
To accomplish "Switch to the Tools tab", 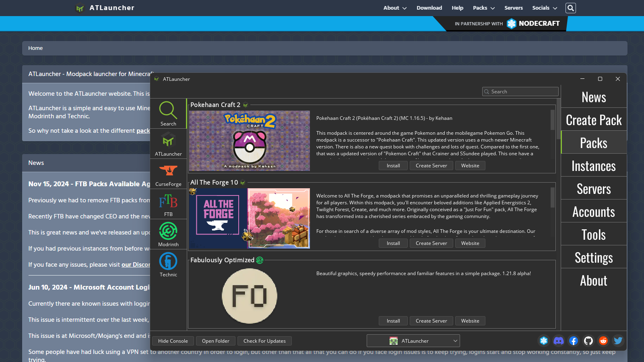I will (x=594, y=234).
